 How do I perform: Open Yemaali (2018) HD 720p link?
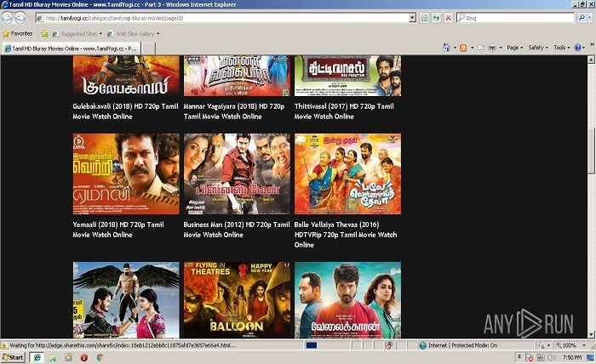[118, 230]
